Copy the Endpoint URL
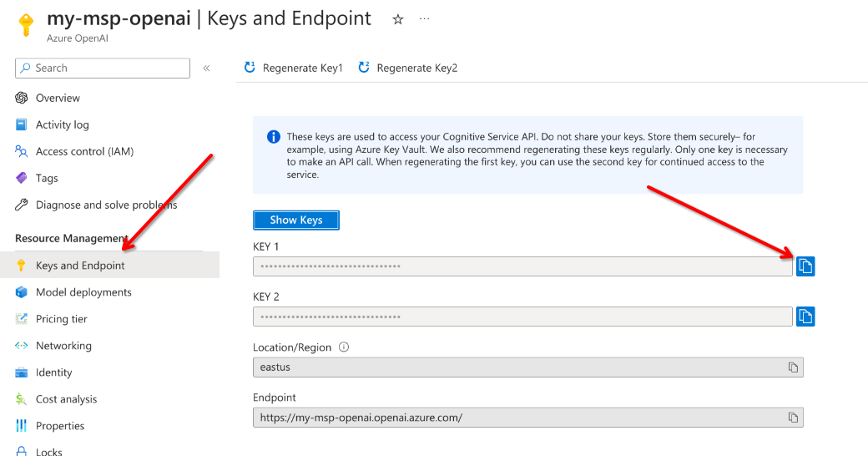868x456 pixels. pos(793,418)
